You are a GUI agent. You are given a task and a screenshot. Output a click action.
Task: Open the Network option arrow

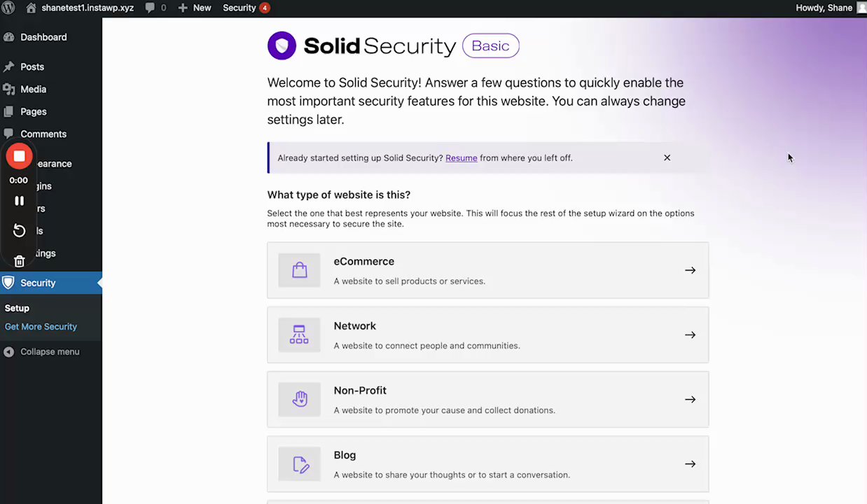pyautogui.click(x=690, y=335)
